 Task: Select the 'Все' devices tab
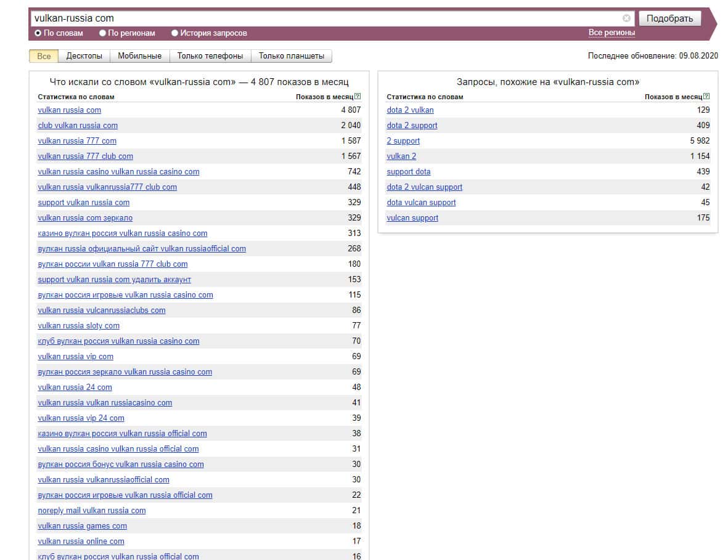(x=44, y=56)
